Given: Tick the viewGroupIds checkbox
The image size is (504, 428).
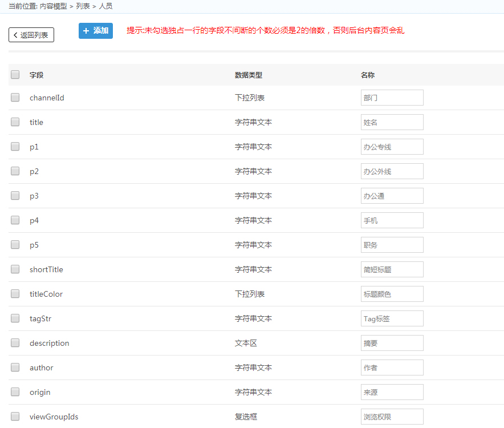Looking at the screenshot, I should [15, 417].
